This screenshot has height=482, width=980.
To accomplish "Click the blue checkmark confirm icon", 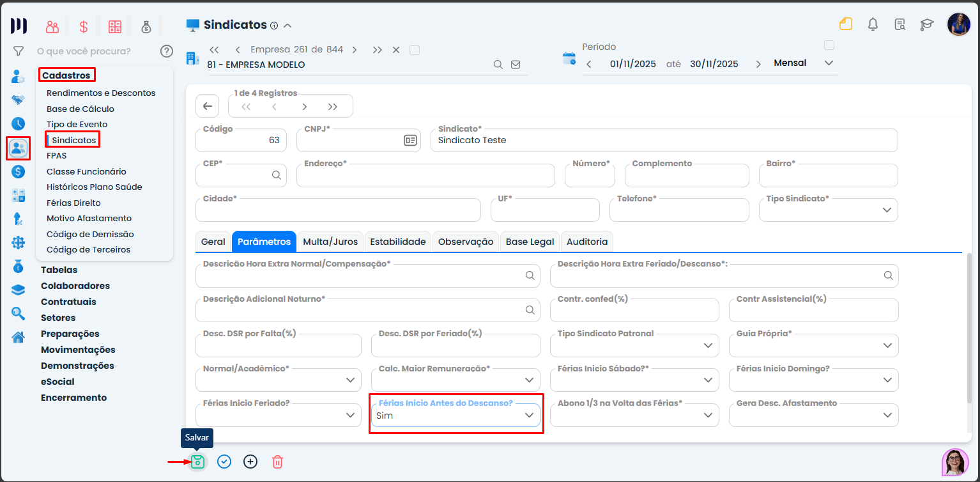I will point(224,462).
